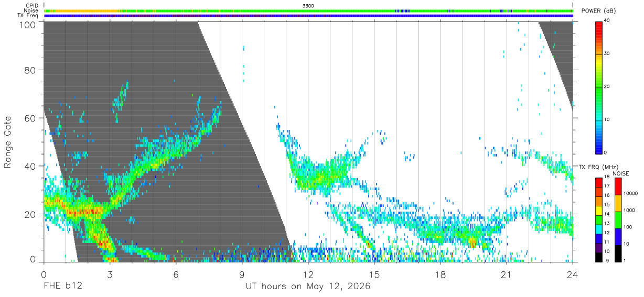
Task: Click the CPID value 3300
Action: coord(308,6)
